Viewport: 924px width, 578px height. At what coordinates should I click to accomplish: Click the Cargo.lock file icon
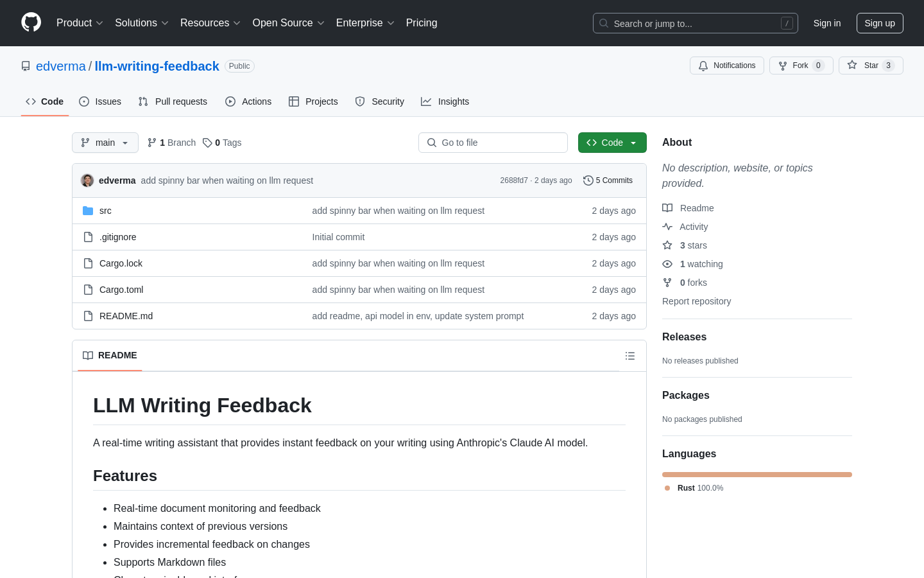click(88, 263)
